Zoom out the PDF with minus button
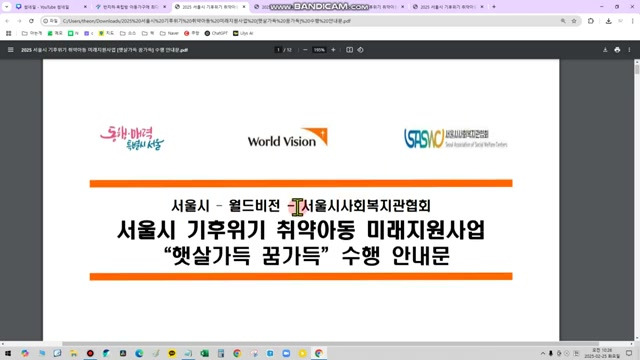 coord(305,50)
